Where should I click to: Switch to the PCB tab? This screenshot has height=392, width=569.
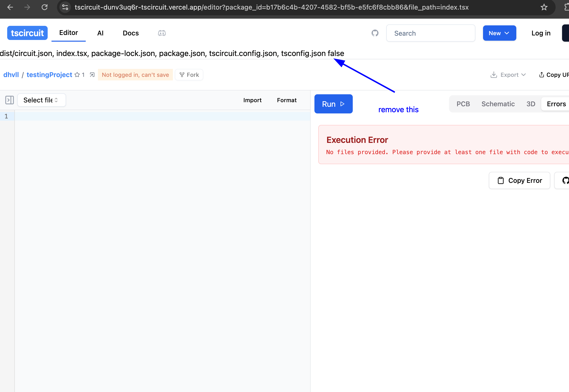pyautogui.click(x=463, y=104)
